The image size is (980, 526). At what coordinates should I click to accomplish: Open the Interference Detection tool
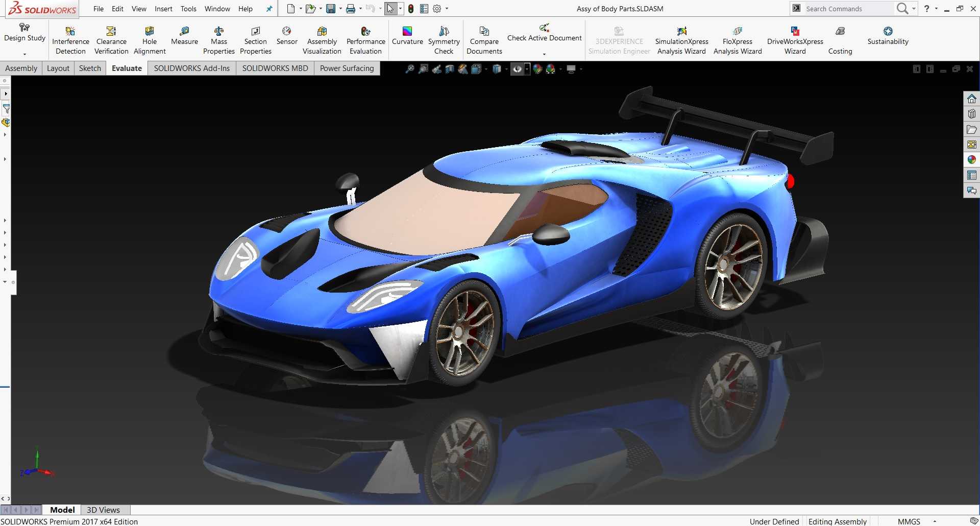click(x=70, y=40)
